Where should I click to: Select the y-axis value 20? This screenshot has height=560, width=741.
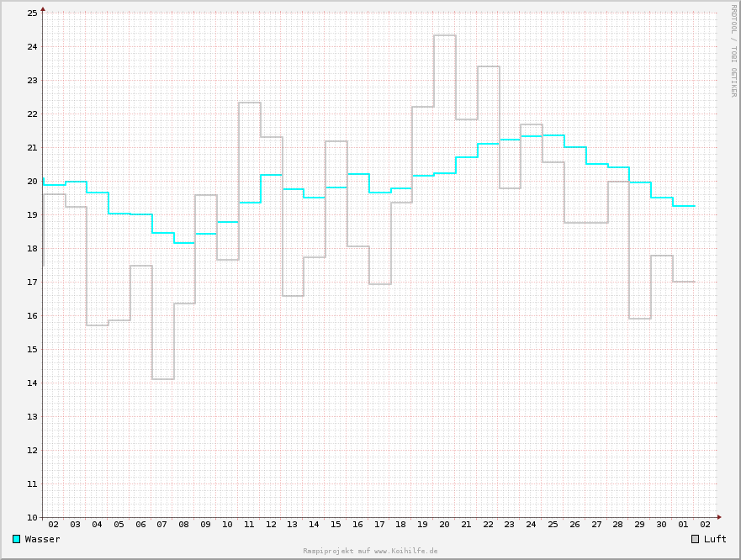coord(33,182)
